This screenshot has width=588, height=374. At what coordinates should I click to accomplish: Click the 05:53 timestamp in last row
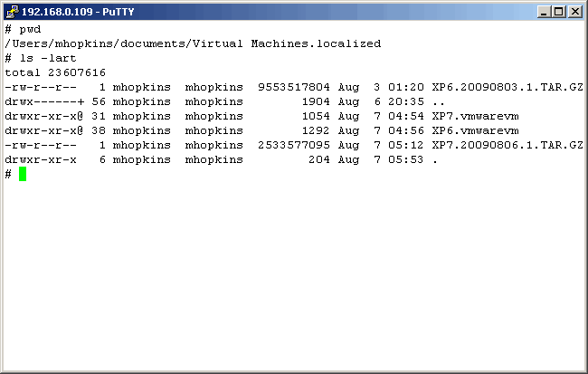409,159
